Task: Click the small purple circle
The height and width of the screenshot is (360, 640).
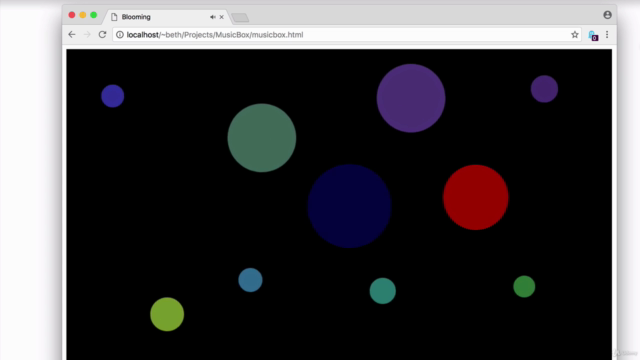Action: [x=544, y=89]
